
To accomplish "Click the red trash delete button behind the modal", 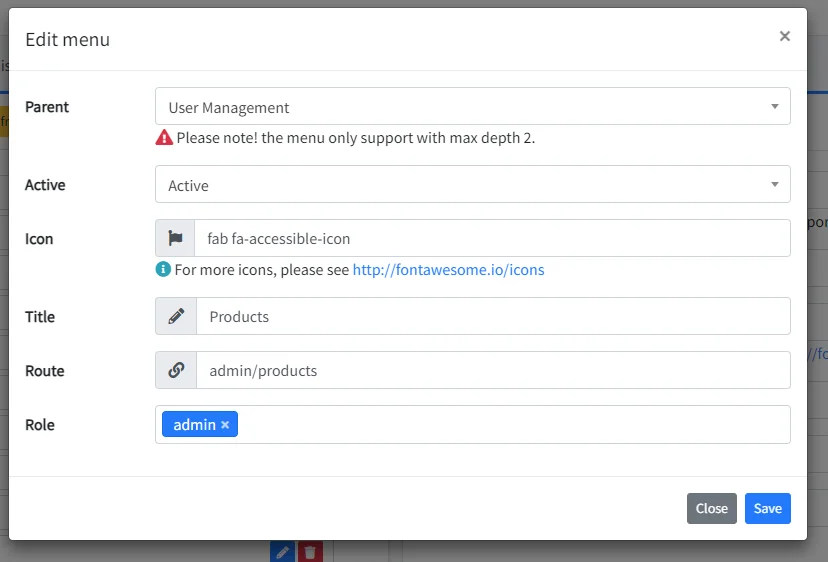I will point(311,551).
